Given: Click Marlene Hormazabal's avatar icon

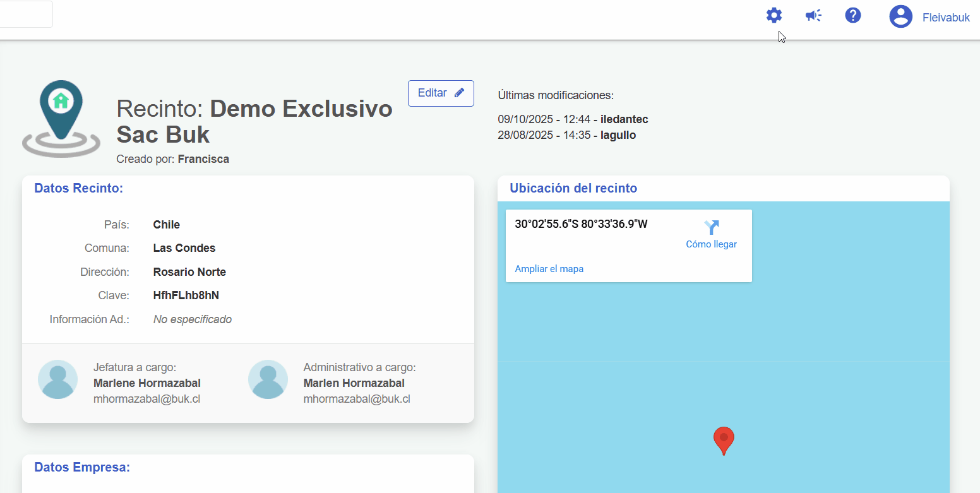Looking at the screenshot, I should click(57, 379).
